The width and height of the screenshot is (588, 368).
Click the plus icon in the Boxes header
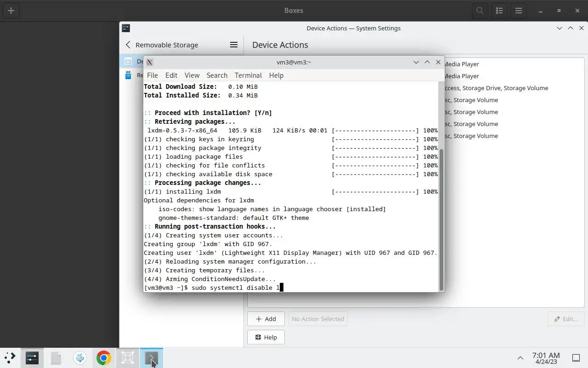click(x=11, y=11)
